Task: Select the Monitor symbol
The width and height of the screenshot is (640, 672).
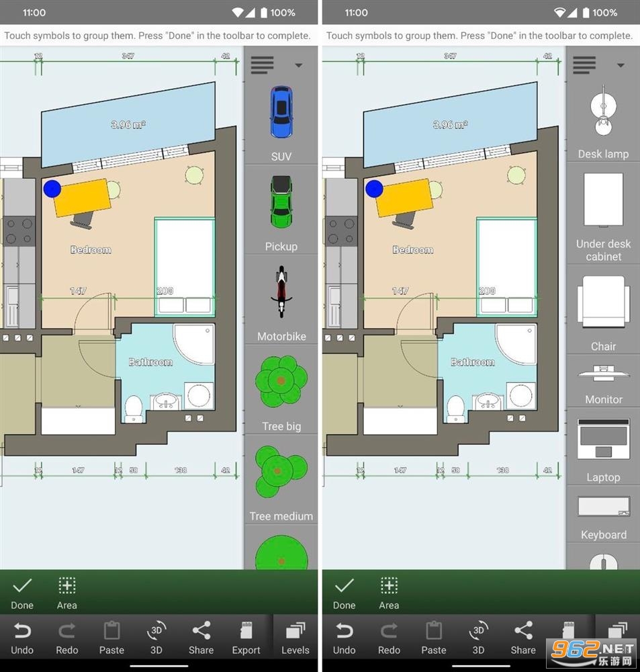Action: (603, 373)
